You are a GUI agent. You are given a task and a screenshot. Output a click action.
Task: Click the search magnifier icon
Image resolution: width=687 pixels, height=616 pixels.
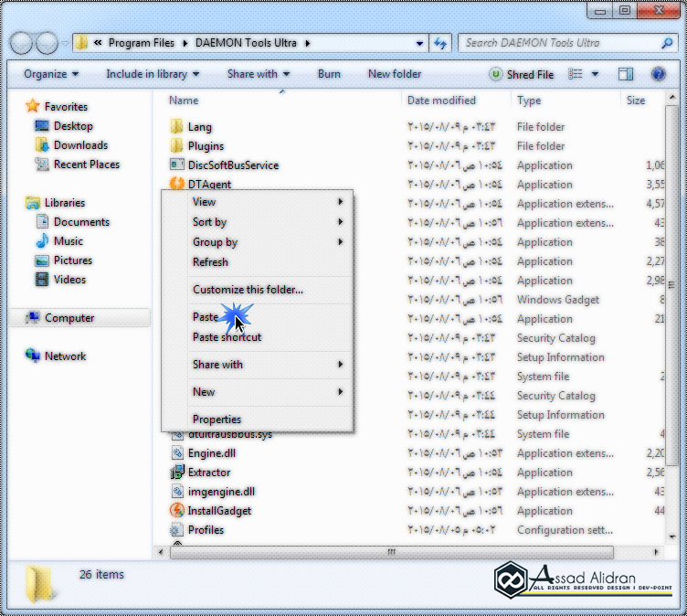tap(667, 43)
